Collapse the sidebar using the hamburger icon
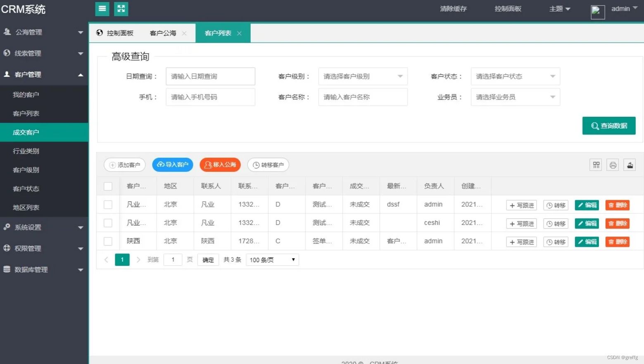The image size is (644, 364). (102, 9)
